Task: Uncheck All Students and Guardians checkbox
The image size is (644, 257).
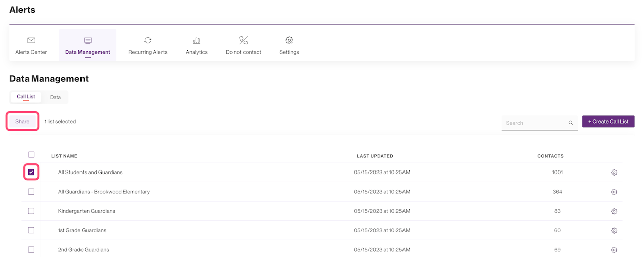Action: tap(31, 172)
